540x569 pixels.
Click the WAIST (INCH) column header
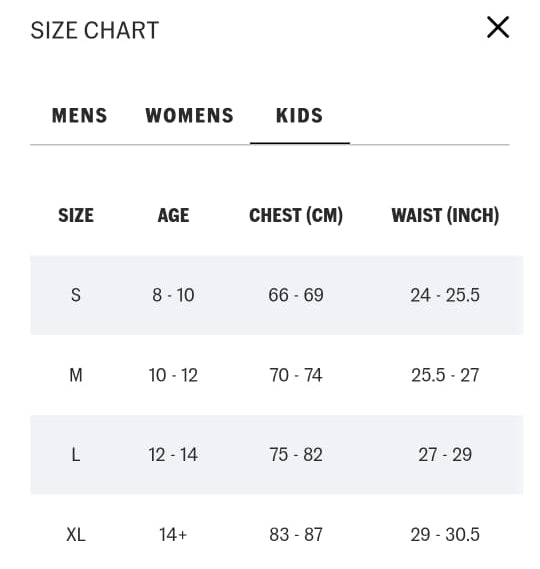[445, 216]
